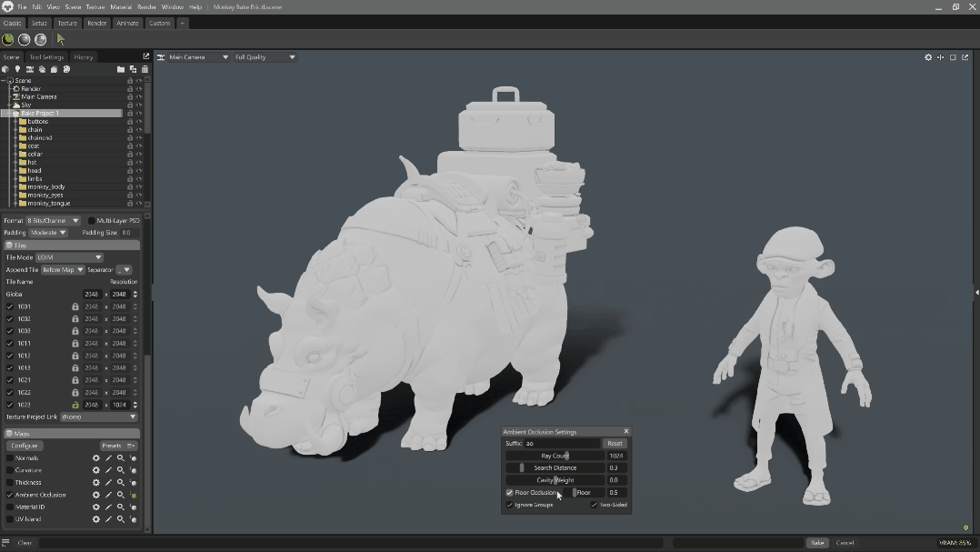Viewport: 980px width, 552px height.
Task: Expand the monkey_body folder
Action: [x=15, y=187]
